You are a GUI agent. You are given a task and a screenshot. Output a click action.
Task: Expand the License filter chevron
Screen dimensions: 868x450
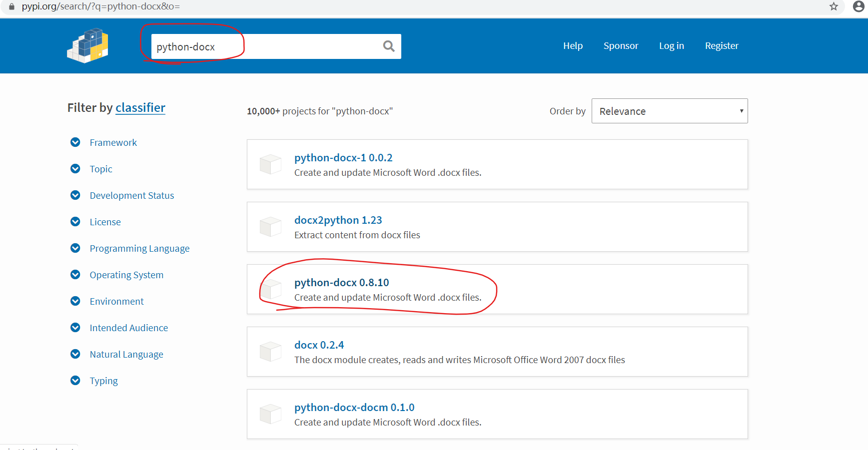pyautogui.click(x=75, y=222)
